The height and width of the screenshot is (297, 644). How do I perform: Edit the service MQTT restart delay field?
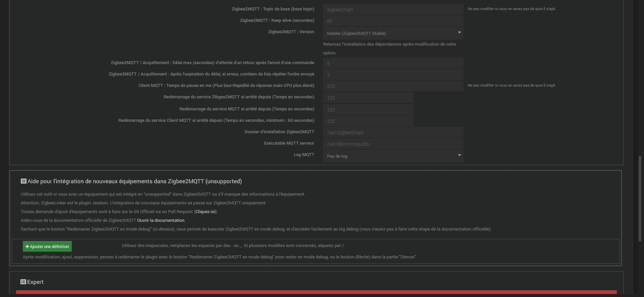[x=368, y=110]
